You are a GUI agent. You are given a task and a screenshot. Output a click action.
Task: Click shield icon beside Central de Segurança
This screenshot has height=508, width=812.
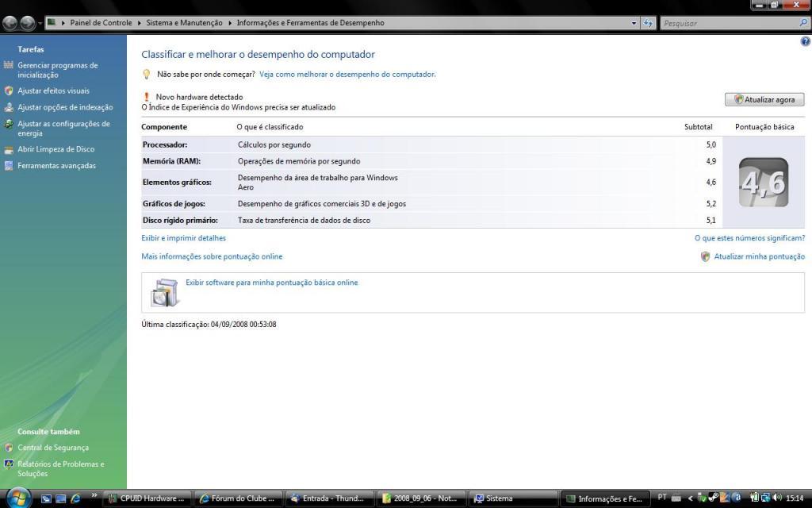pos(8,448)
